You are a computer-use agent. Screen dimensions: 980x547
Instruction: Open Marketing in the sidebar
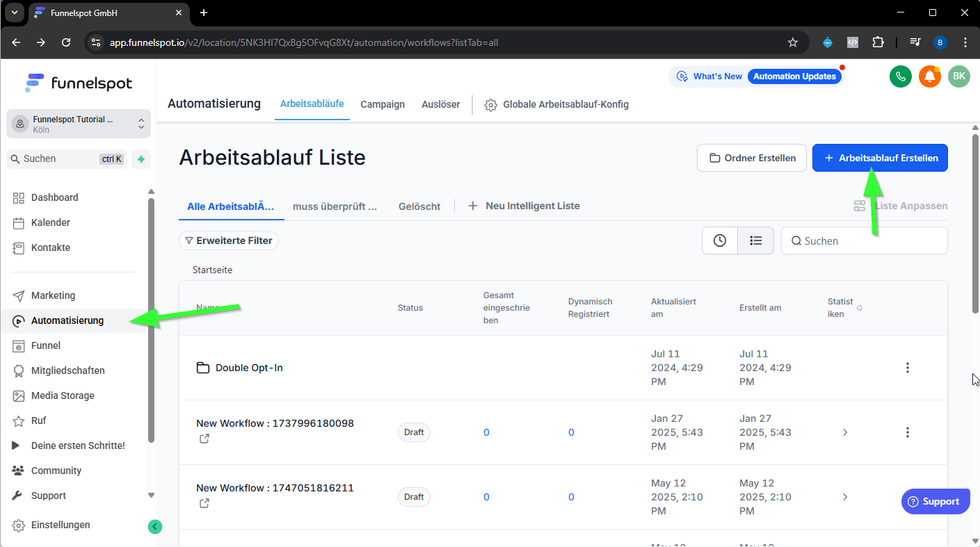tap(53, 295)
